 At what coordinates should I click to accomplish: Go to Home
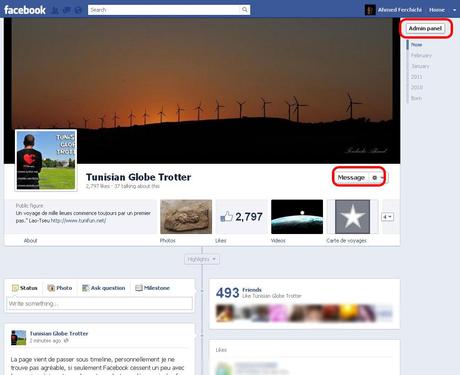click(437, 10)
